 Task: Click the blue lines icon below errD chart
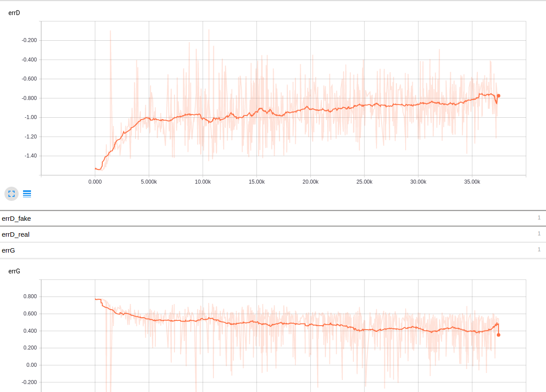click(27, 194)
